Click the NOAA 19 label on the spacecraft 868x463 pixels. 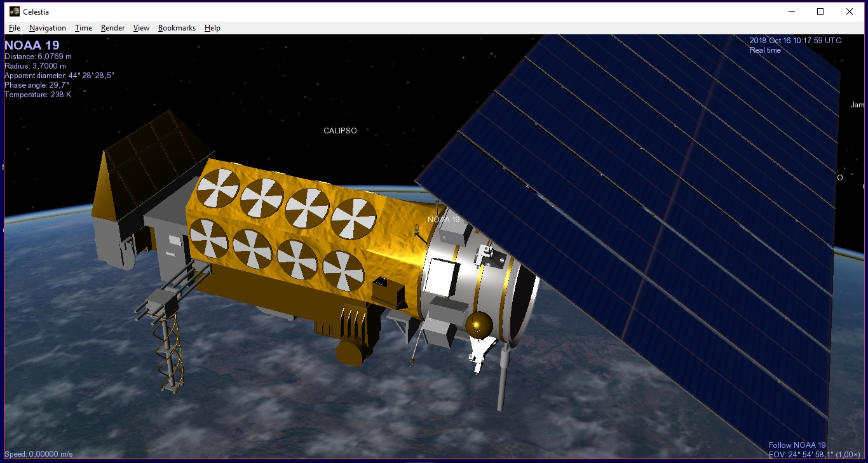(444, 220)
